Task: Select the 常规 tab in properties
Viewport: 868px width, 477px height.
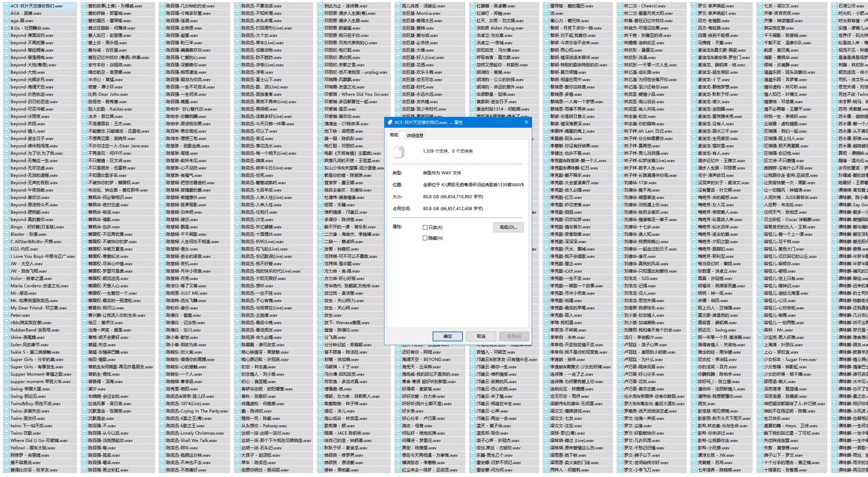Action: [394, 135]
